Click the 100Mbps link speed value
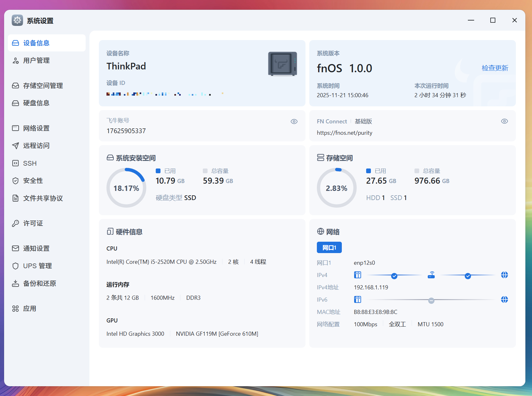 click(366, 324)
